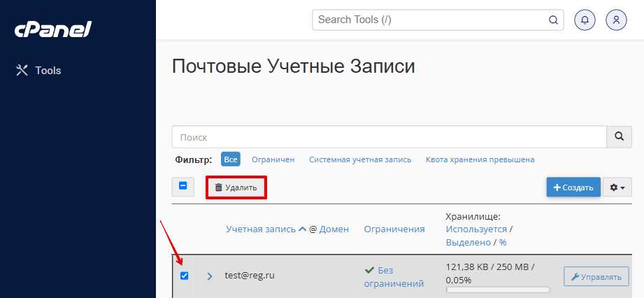The width and height of the screenshot is (644, 298).
Task: Select the Все filter
Action: coord(231,159)
